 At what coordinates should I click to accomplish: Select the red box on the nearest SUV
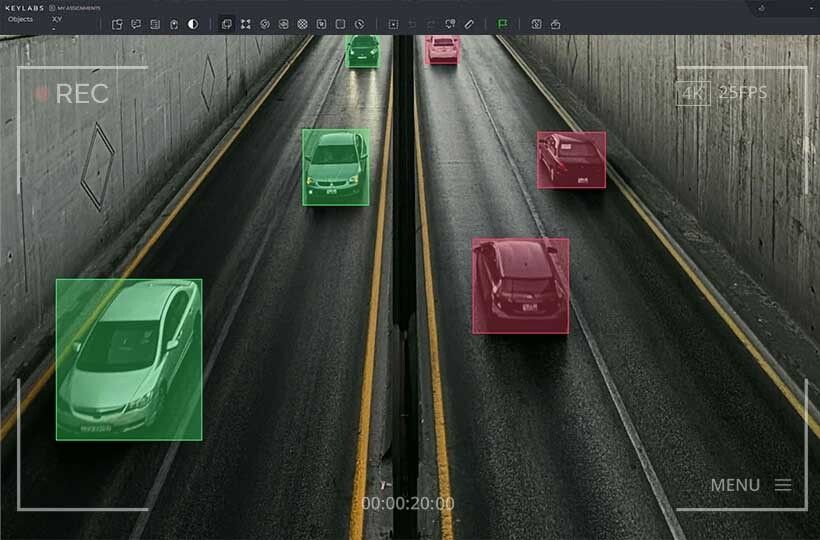[520, 286]
